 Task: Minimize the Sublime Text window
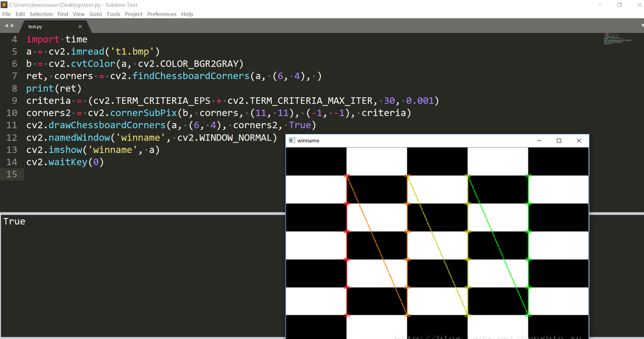click(x=600, y=5)
